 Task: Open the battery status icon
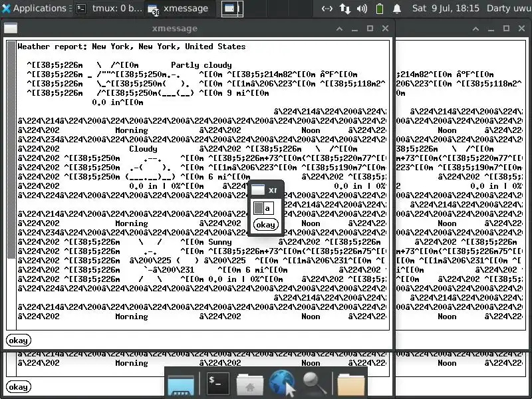point(380,9)
